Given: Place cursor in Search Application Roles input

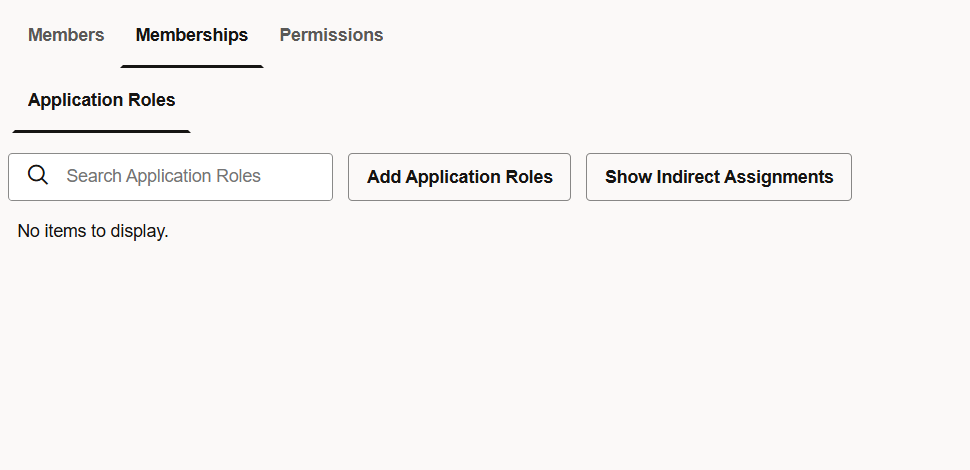Looking at the screenshot, I should pyautogui.click(x=190, y=176).
